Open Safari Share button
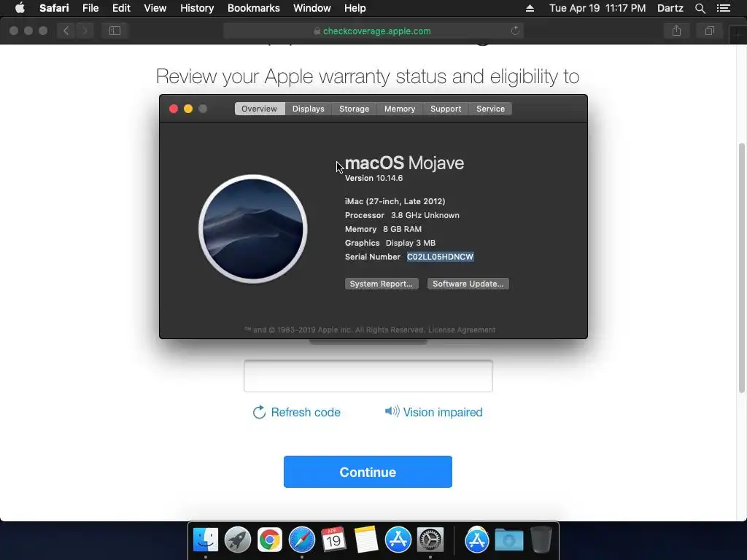This screenshot has height=560, width=747. coord(676,31)
